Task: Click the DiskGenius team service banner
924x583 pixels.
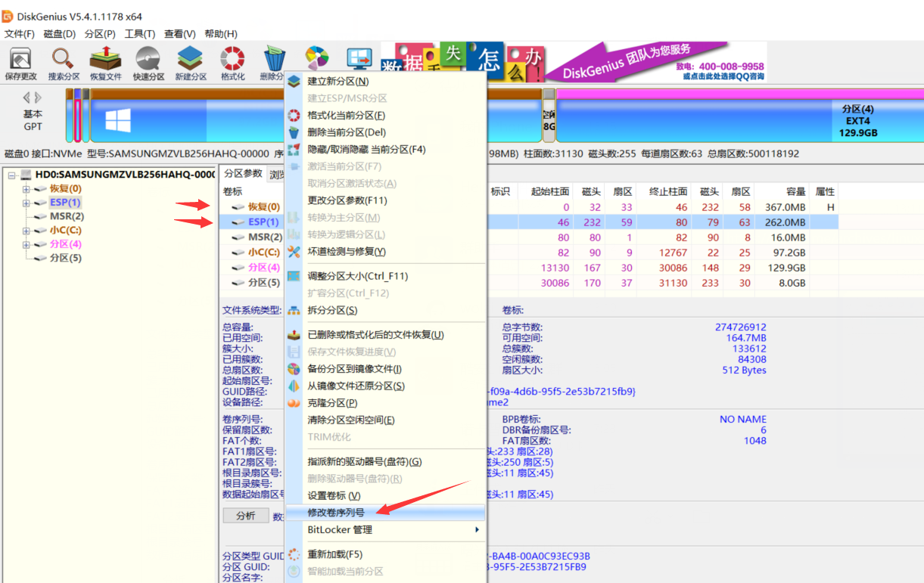Action: tap(654, 62)
